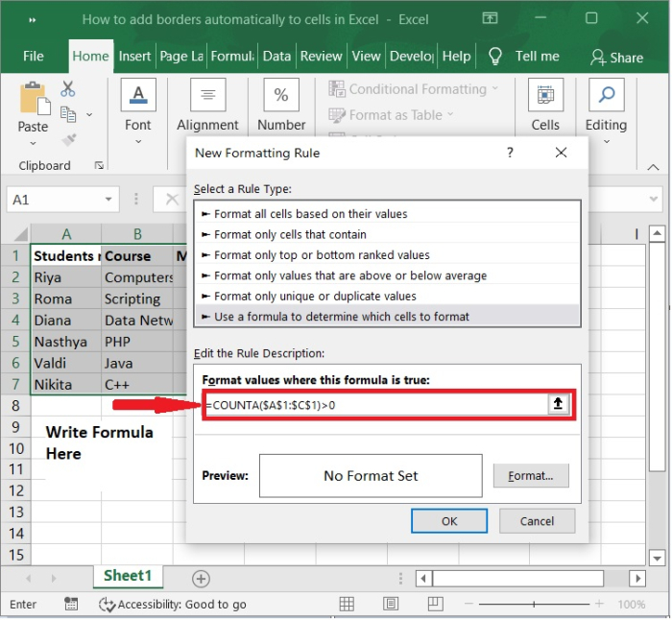Switch to the Review tab
Screen dimensions: 672x620
[x=321, y=56]
